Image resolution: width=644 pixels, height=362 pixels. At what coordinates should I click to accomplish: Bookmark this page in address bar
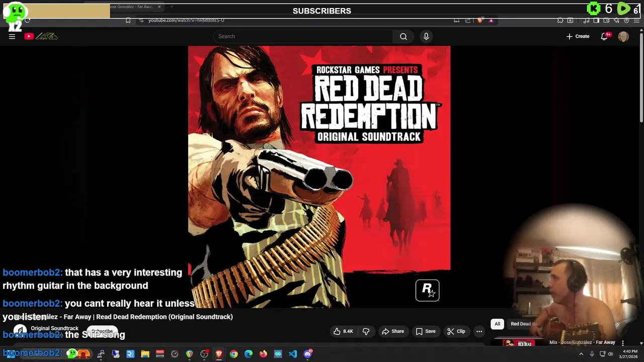tap(128, 20)
